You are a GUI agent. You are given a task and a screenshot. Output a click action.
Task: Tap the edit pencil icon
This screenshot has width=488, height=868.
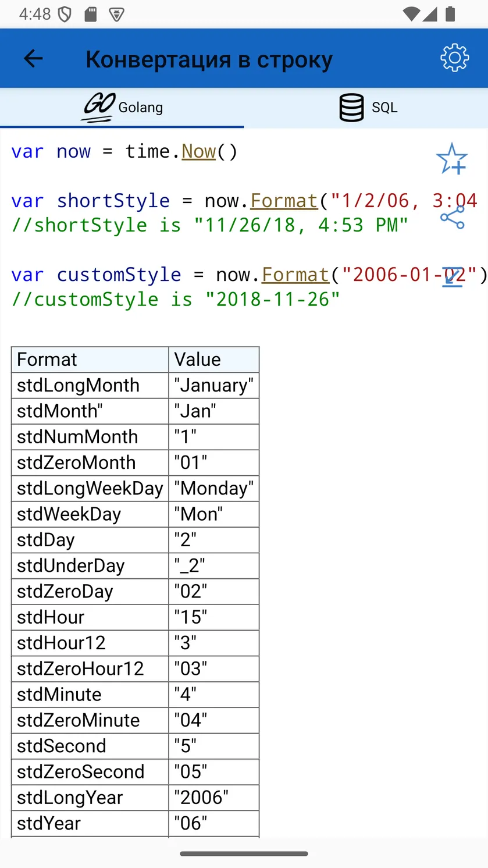coord(452,278)
